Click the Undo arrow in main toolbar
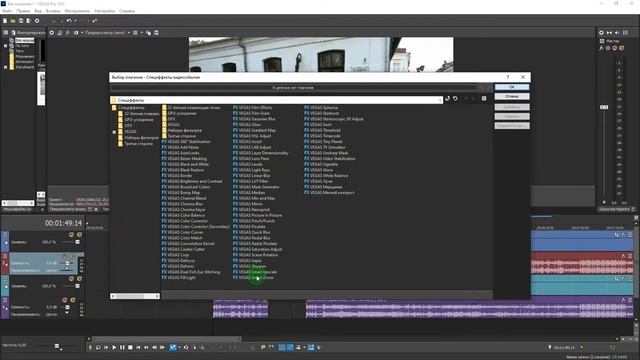Image resolution: width=640 pixels, height=360 pixels. click(x=69, y=20)
